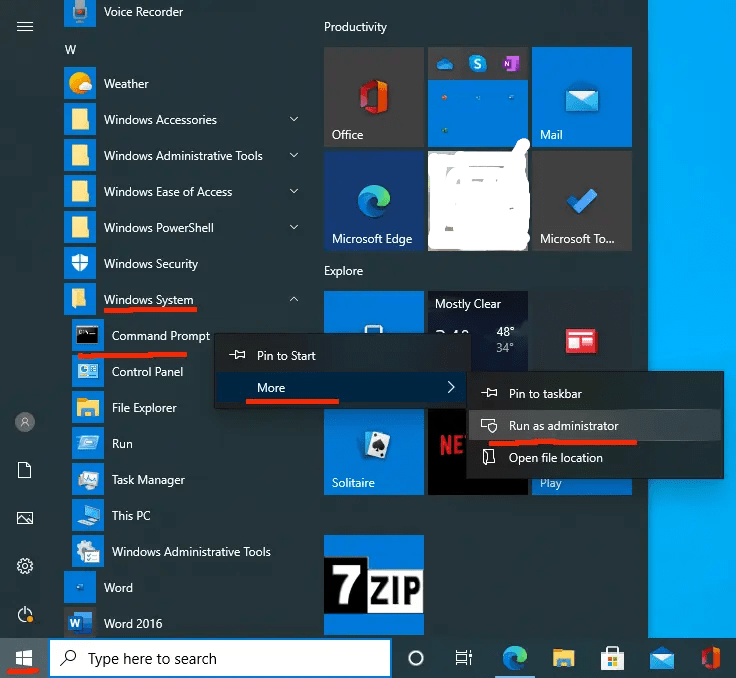This screenshot has height=678, width=736.
Task: Choose Open file location
Action: click(595, 457)
